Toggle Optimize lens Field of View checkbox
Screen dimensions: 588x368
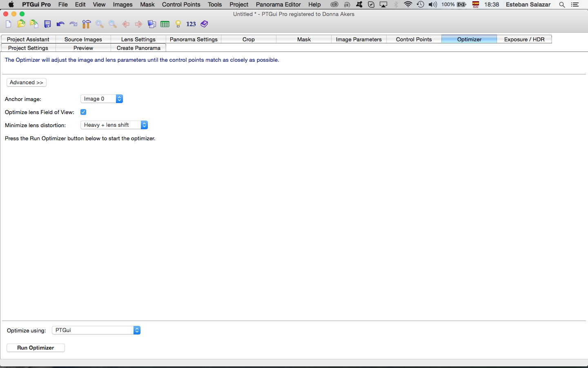pyautogui.click(x=83, y=112)
